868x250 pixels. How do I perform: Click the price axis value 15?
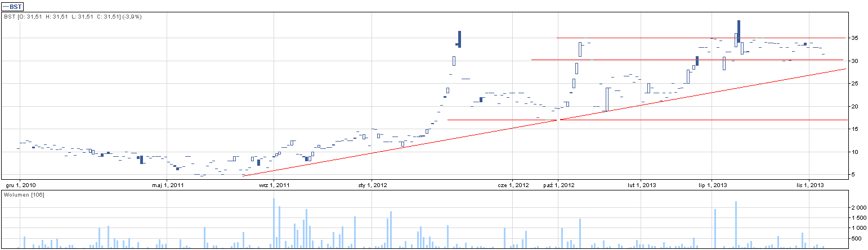[x=854, y=129]
